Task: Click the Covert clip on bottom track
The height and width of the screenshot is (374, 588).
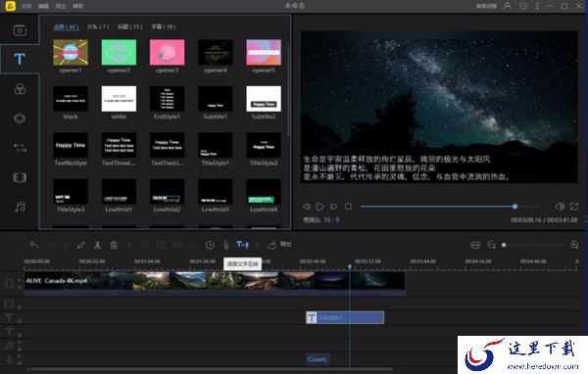Action: pyautogui.click(x=317, y=359)
